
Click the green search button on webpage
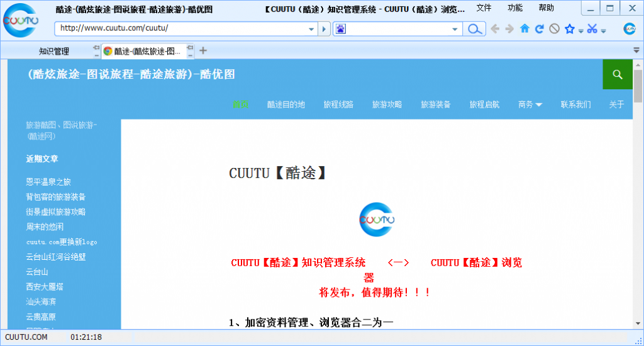click(618, 74)
